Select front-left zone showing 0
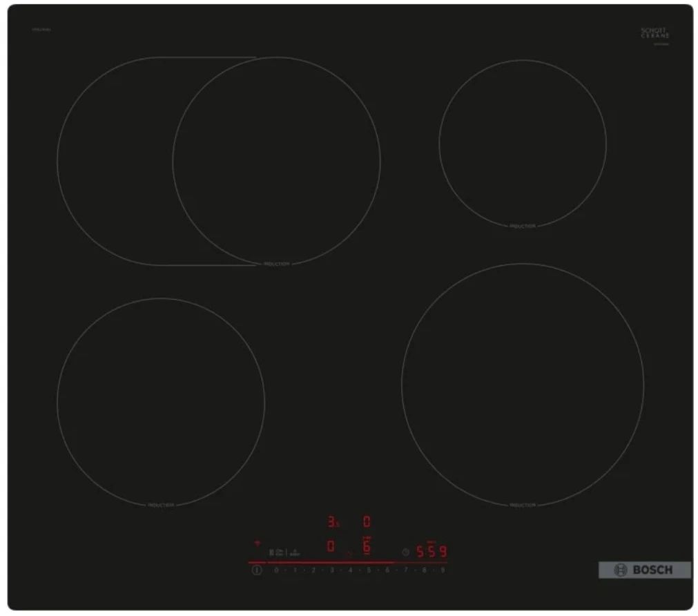Screen dimensions: 698x616 [331, 546]
